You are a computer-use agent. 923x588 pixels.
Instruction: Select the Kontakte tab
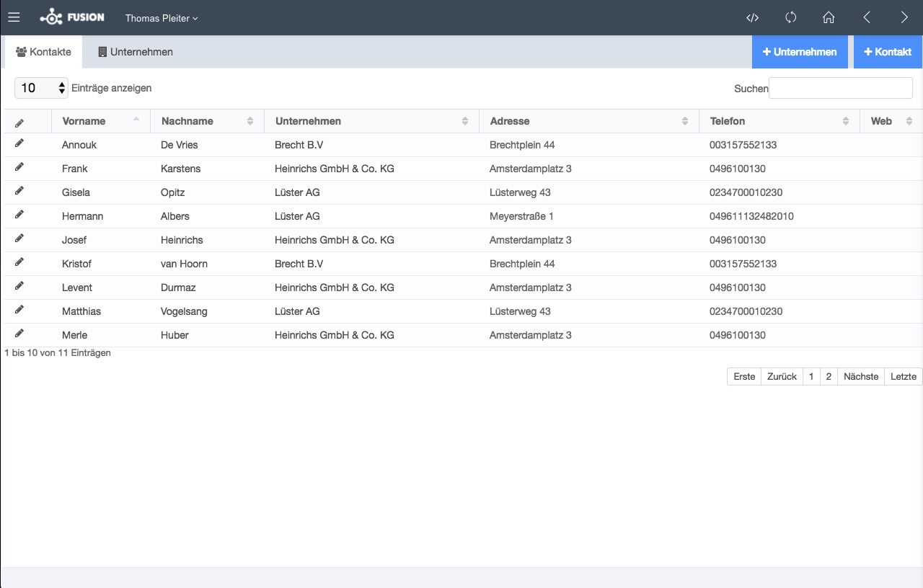point(43,52)
